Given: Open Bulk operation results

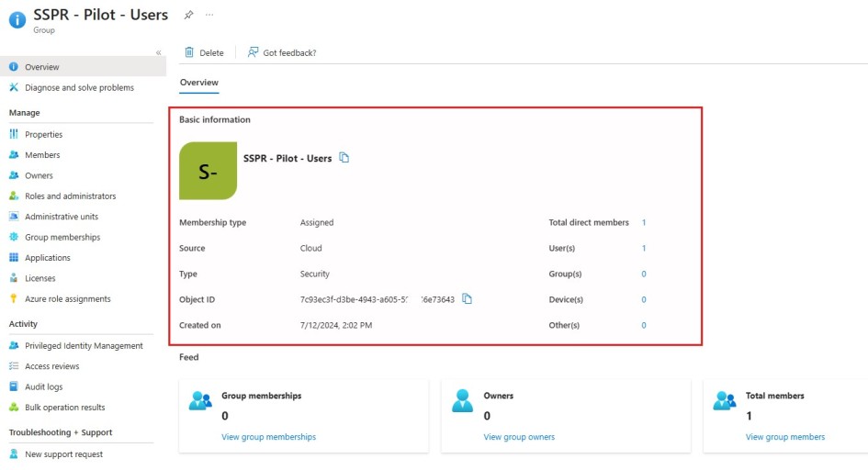Looking at the screenshot, I should pos(65,407).
